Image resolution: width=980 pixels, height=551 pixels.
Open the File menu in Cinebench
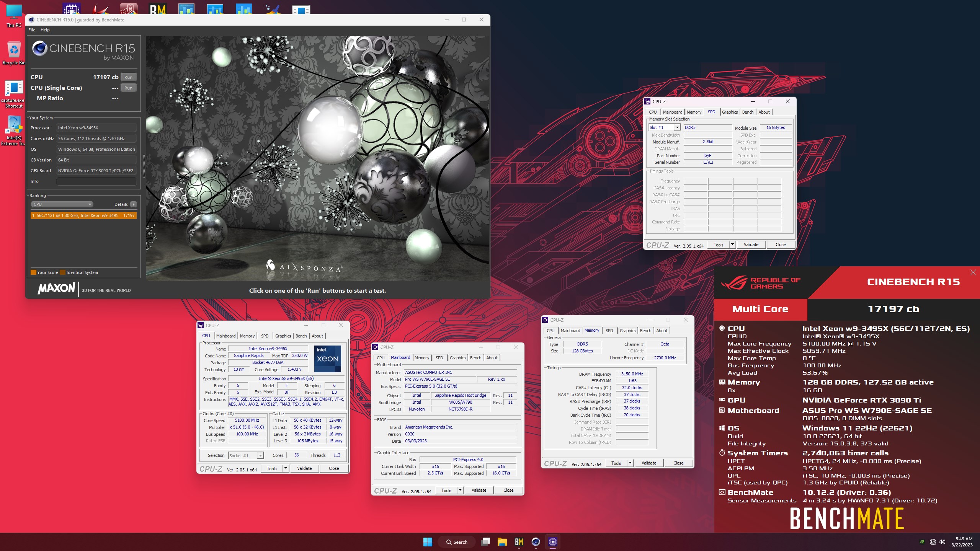(x=32, y=30)
